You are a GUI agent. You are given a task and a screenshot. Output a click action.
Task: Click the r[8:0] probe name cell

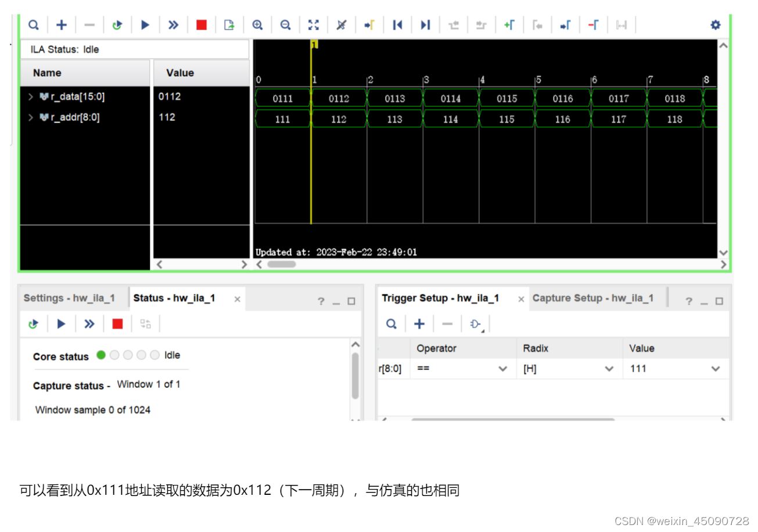393,369
